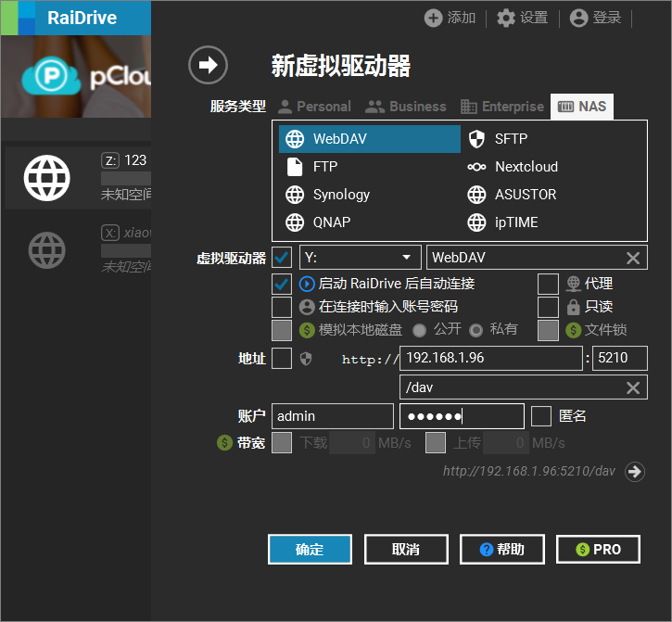The width and height of the screenshot is (672, 622).
Task: Click the admin account input field
Action: coord(333,416)
